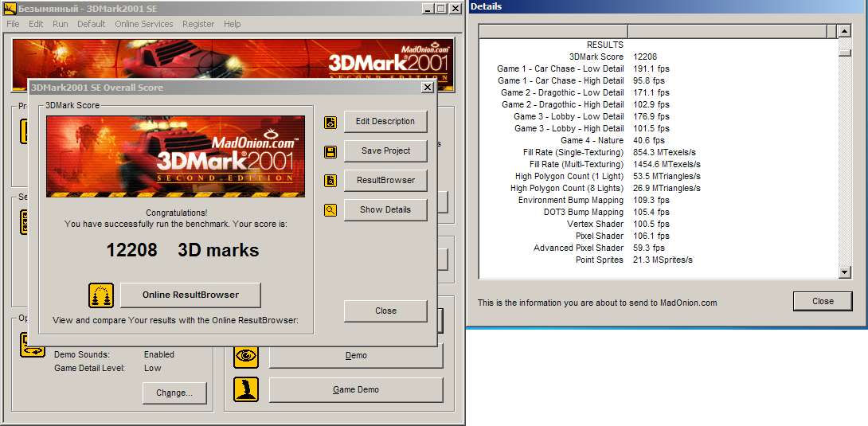Select Fill Rate (Multi-Texturing) row
868x426 pixels.
click(x=659, y=164)
